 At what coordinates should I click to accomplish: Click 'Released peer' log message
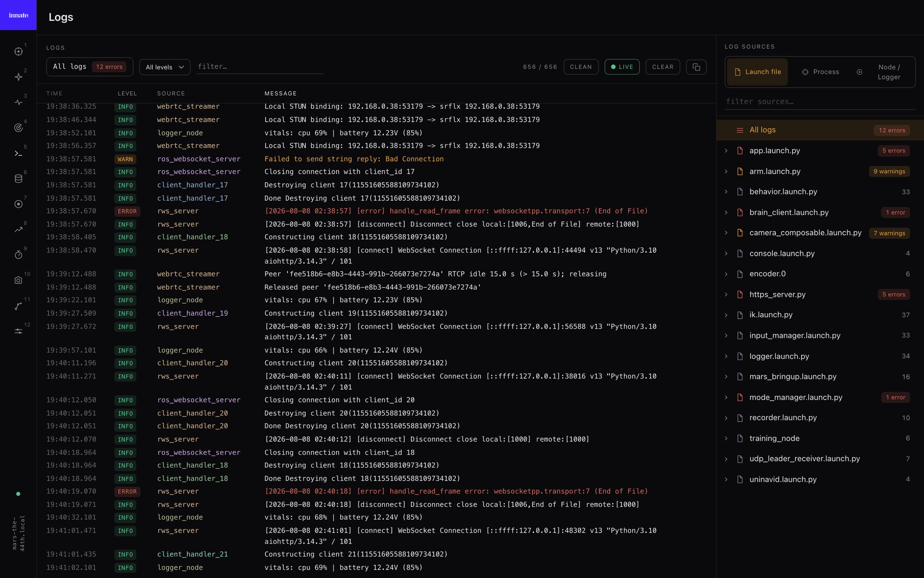tap(373, 287)
